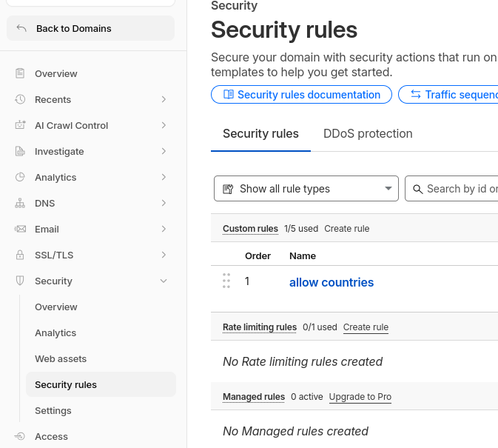Click the Security shield icon

(x=20, y=281)
